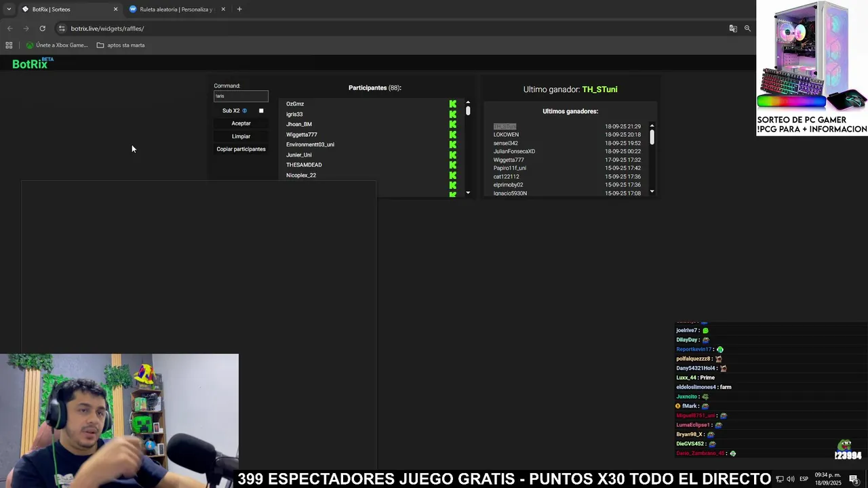Click the winners list scroll-down arrow
Screen dimensions: 868x488
click(x=652, y=191)
